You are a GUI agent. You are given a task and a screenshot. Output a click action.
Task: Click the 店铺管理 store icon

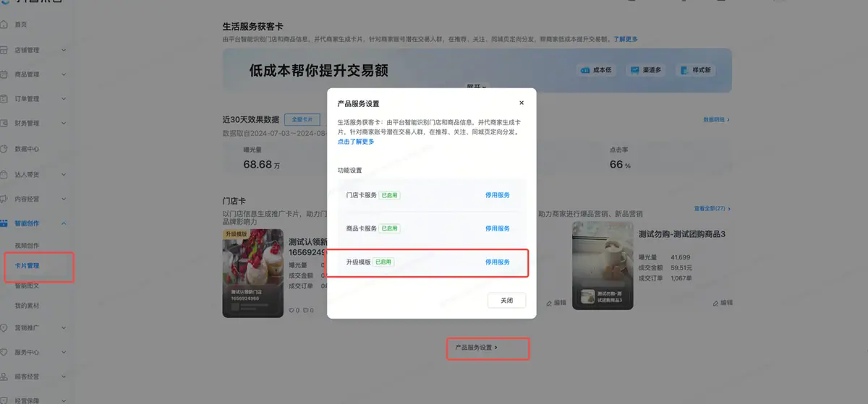[4, 51]
